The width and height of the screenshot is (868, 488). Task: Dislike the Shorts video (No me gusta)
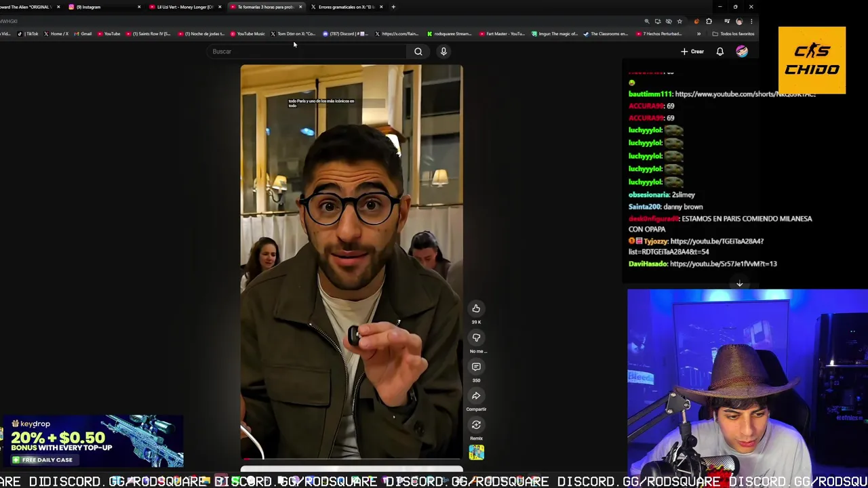[x=476, y=338]
